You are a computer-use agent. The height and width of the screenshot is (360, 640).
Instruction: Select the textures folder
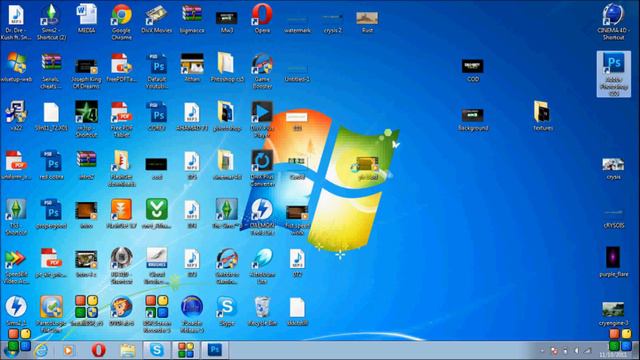click(x=543, y=112)
